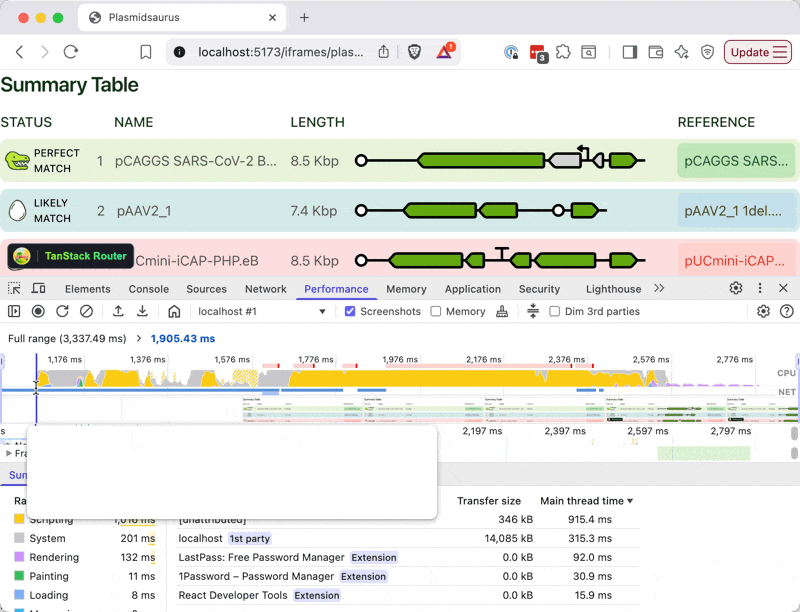This screenshot has width=800, height=612.
Task: Click the Brave Shields lion icon
Action: [x=413, y=52]
